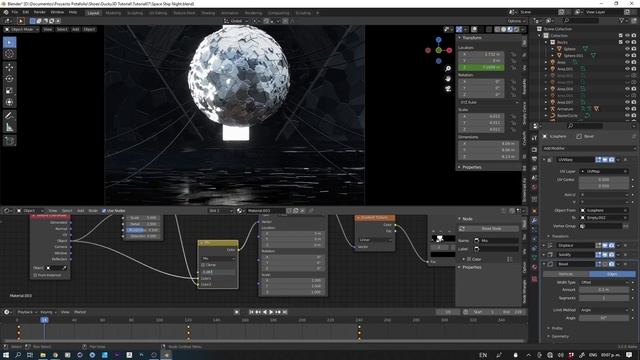
Task: Open the Object Mode dropdown
Action: [22, 29]
